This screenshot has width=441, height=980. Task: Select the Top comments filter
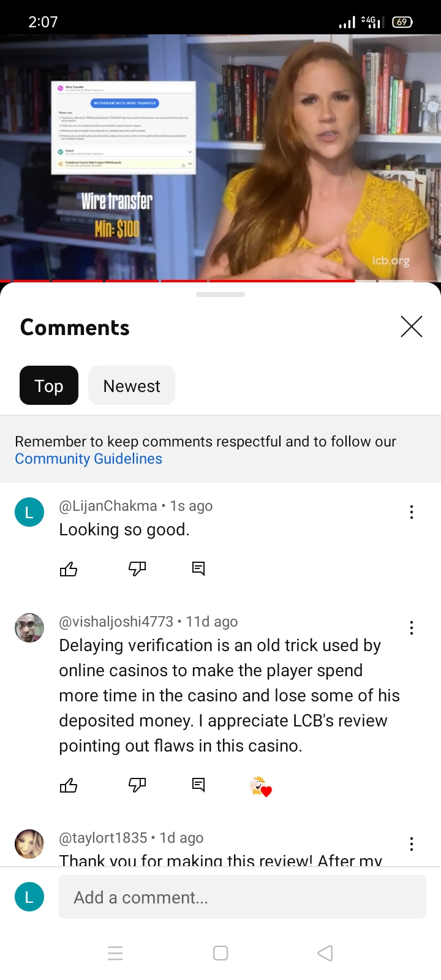pos(49,385)
